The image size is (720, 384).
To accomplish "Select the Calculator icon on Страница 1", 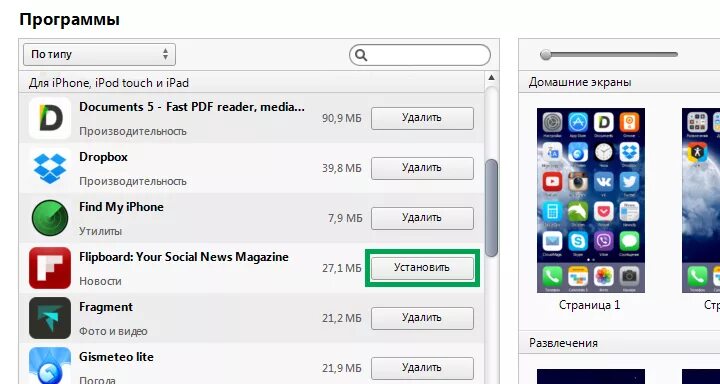I will coord(552,211).
